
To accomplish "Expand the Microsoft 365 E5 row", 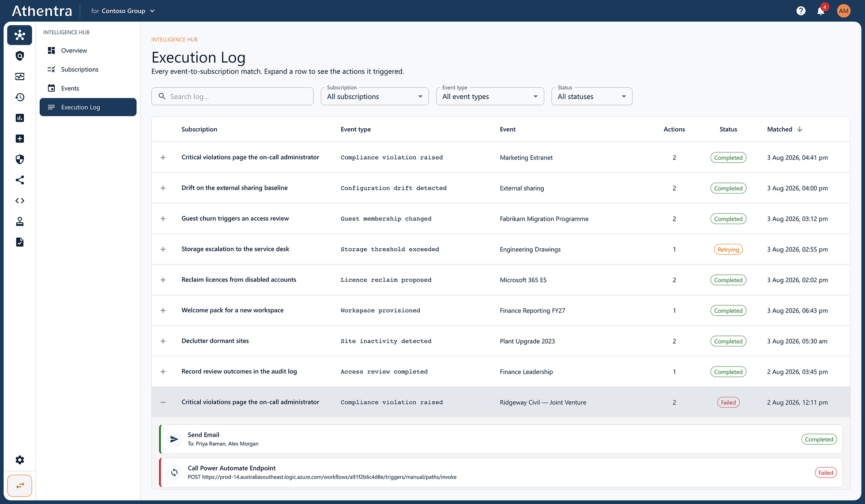I will pos(163,280).
